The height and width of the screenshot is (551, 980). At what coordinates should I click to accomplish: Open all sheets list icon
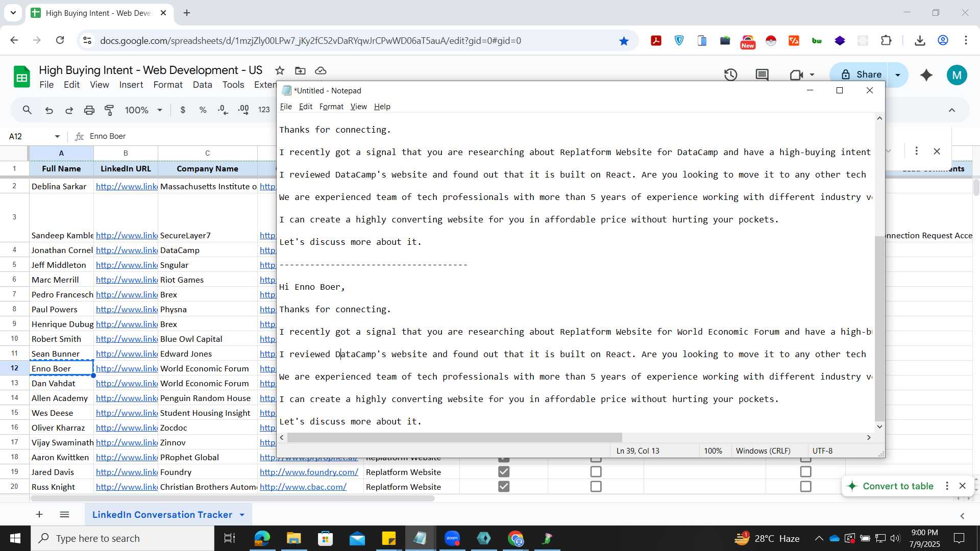pyautogui.click(x=64, y=514)
